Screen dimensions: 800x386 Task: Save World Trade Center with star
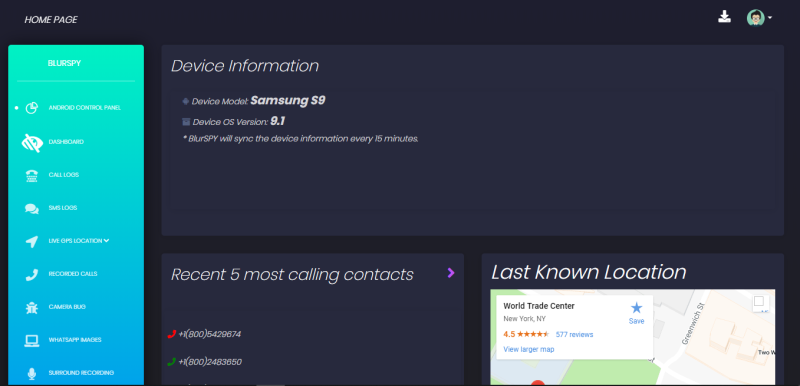[x=636, y=313]
